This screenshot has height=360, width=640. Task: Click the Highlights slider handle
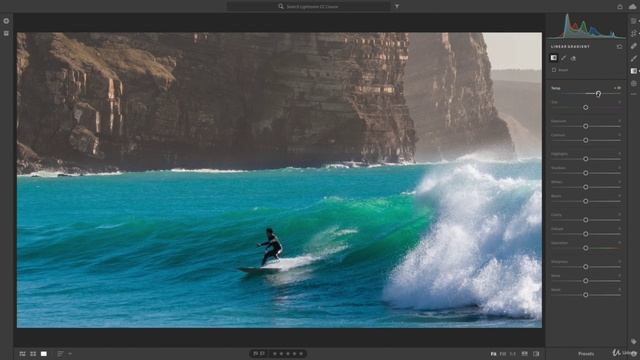tap(586, 159)
